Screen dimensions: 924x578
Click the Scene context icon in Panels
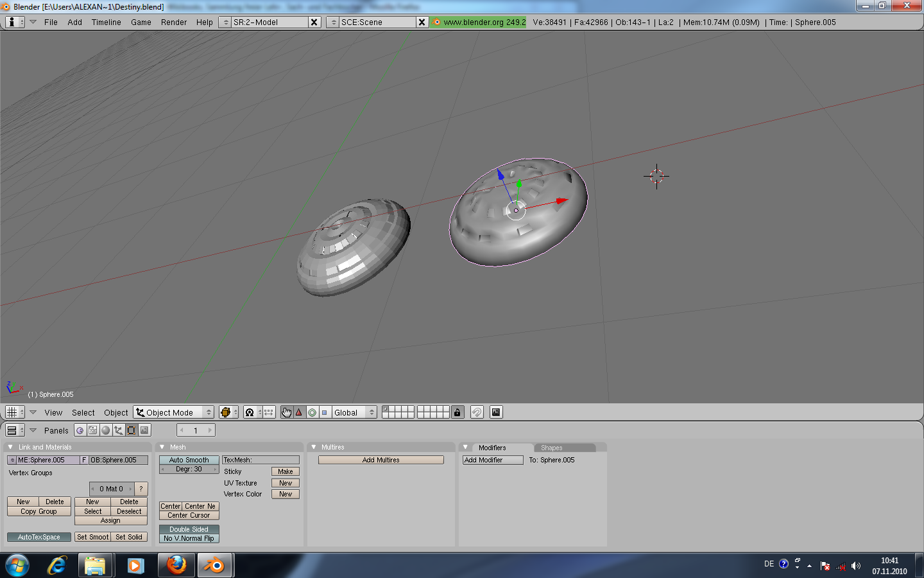point(144,430)
